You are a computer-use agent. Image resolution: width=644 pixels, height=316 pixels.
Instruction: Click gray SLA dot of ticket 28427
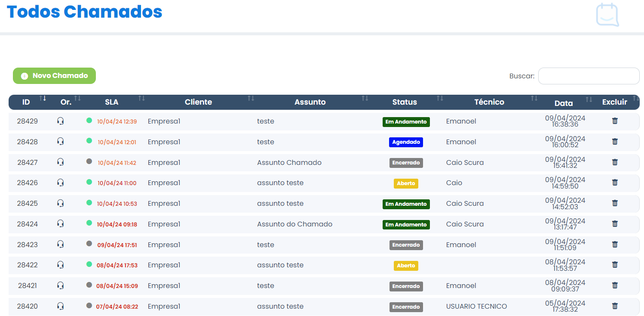click(x=89, y=161)
